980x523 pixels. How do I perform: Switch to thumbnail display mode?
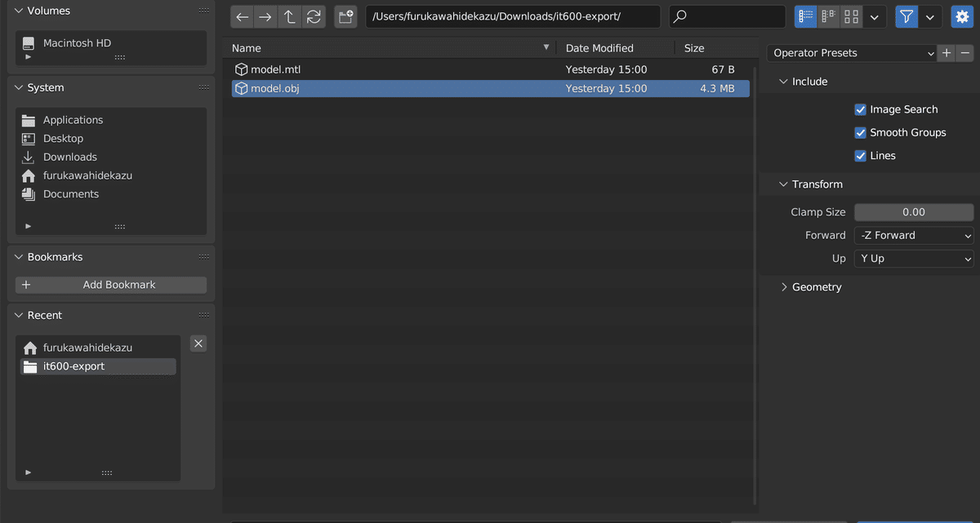(x=852, y=16)
